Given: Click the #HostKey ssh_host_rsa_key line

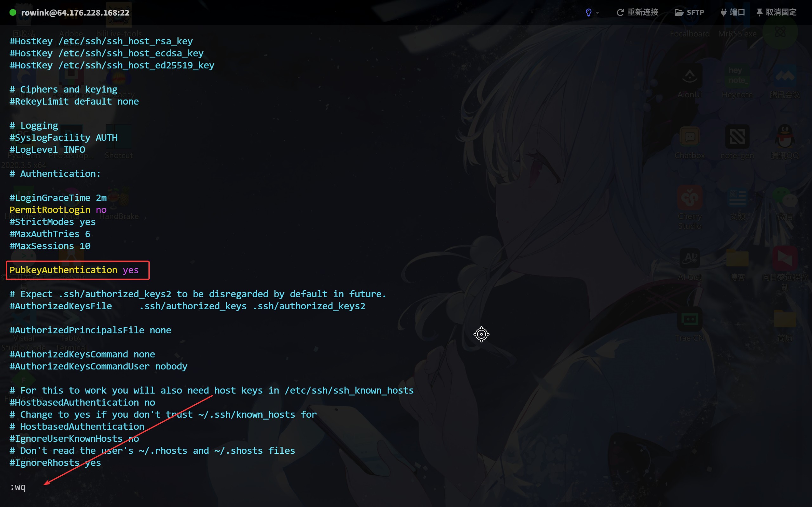Looking at the screenshot, I should 101,41.
